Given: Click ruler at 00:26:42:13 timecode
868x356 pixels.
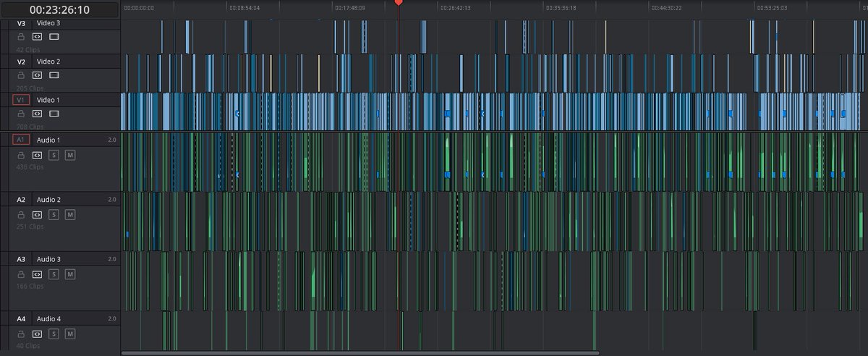Looking at the screenshot, I should [x=456, y=8].
